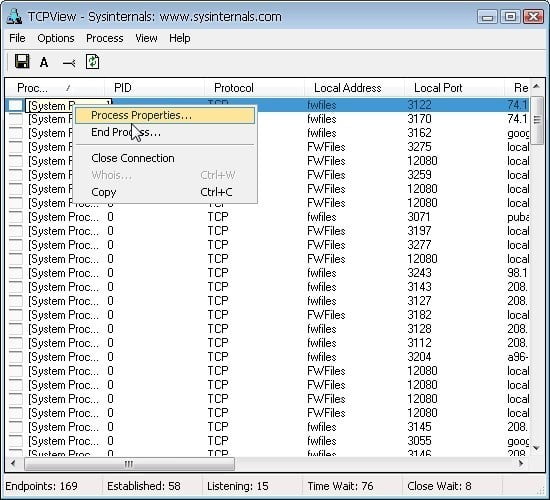The image size is (550, 500).
Task: Toggle the show unconnected endpoints icon
Action: [x=69, y=63]
